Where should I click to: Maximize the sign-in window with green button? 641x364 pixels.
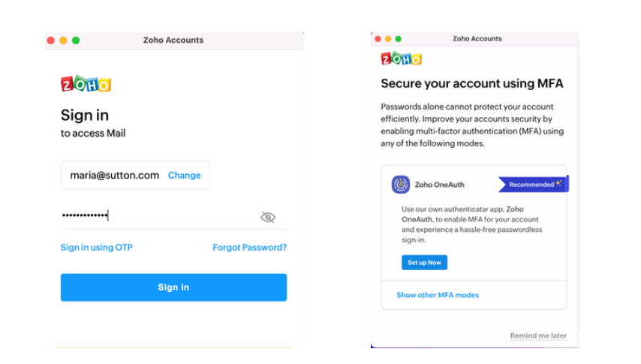[x=76, y=40]
